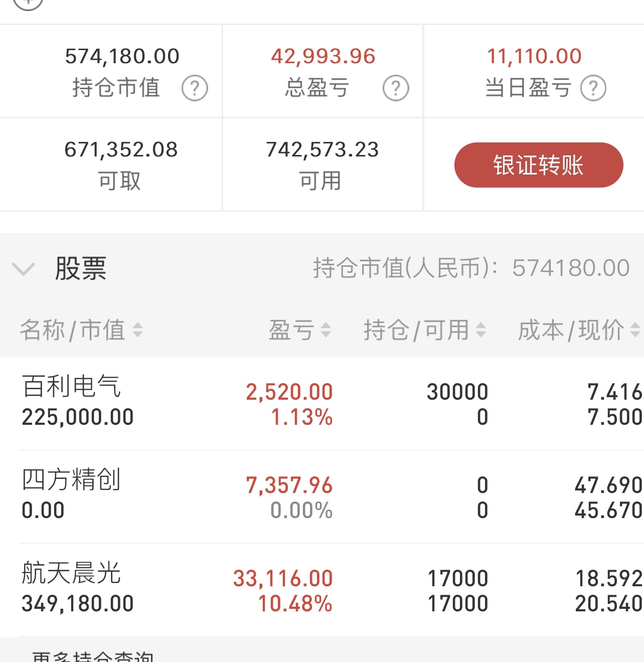Screen dimensions: 644x662
Task: Open help icon beside 持仓市值
Action: pyautogui.click(x=195, y=88)
